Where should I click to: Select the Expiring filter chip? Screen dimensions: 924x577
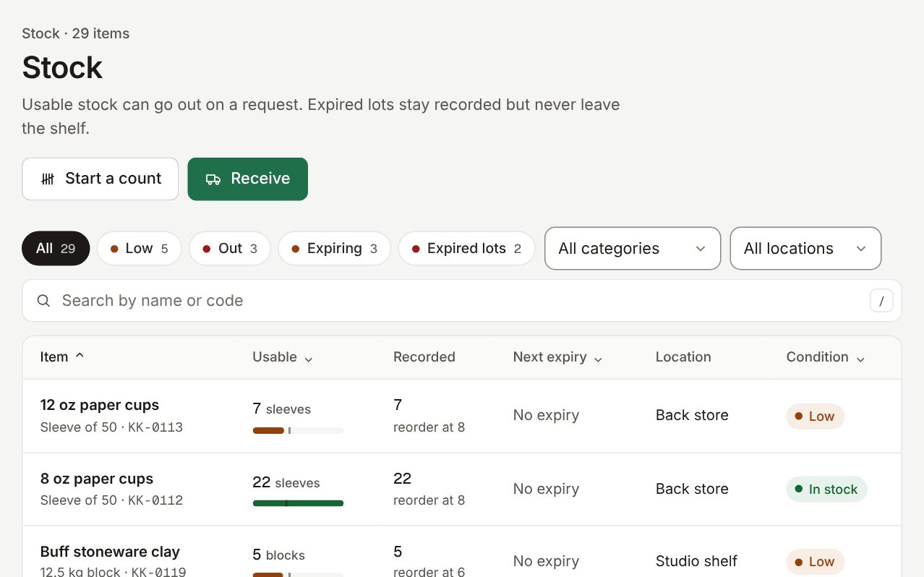(335, 249)
